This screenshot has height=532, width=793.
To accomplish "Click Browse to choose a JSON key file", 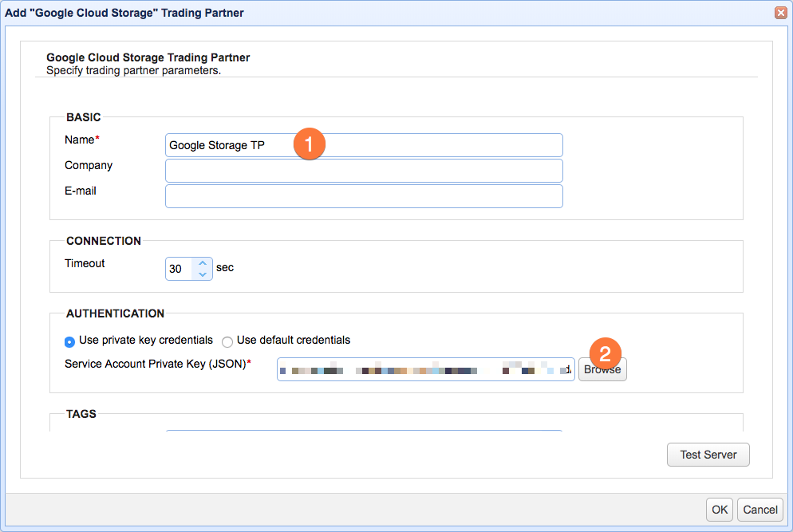I will 602,369.
